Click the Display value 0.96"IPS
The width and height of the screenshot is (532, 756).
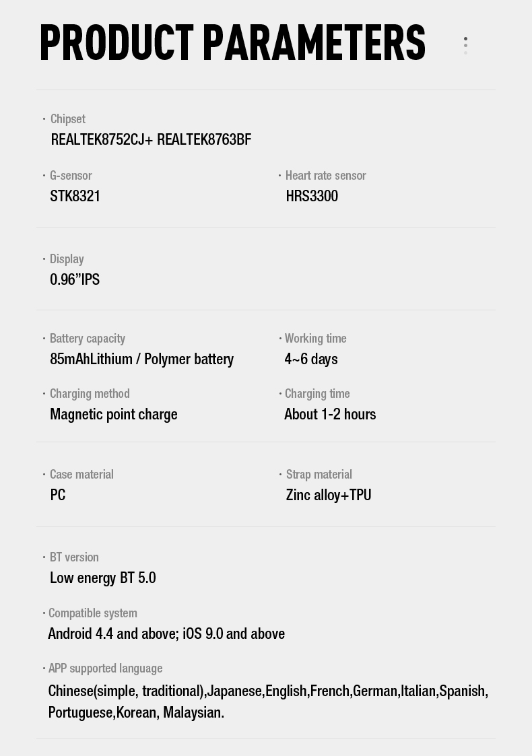point(75,279)
